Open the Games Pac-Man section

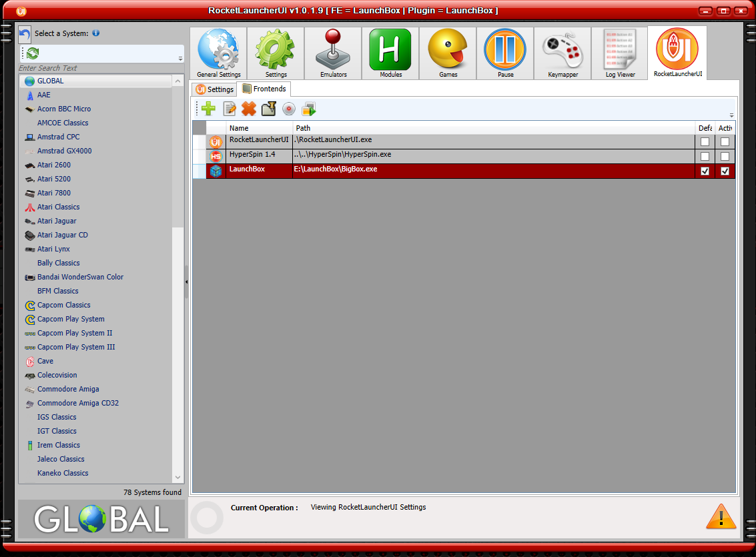(448, 53)
